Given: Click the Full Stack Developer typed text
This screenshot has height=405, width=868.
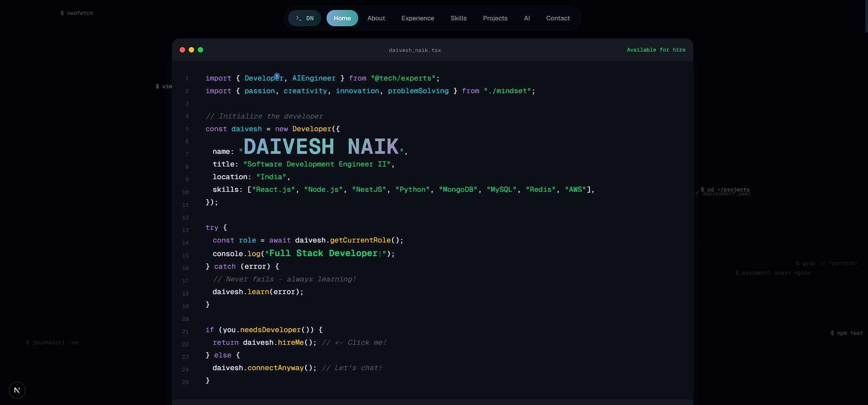Looking at the screenshot, I should pyautogui.click(x=323, y=253).
